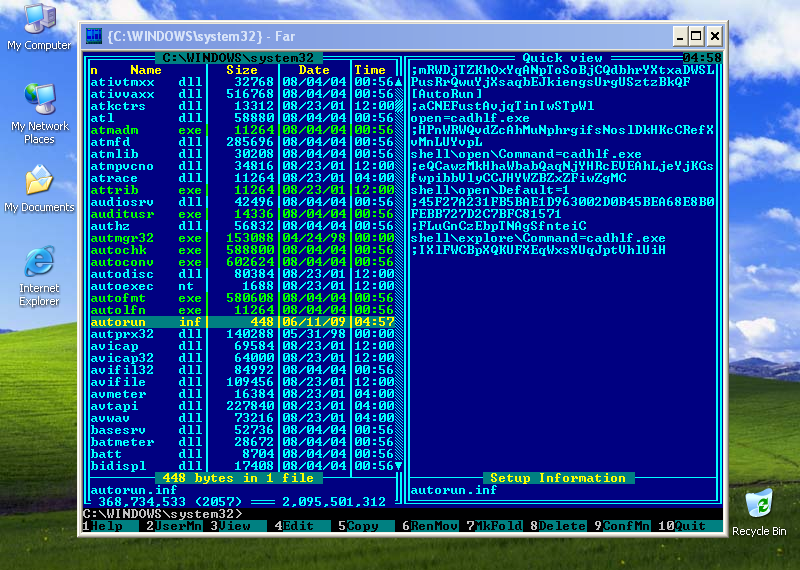Select avicap32 dll file
Viewport: 800px width, 570px height.
click(x=242, y=358)
